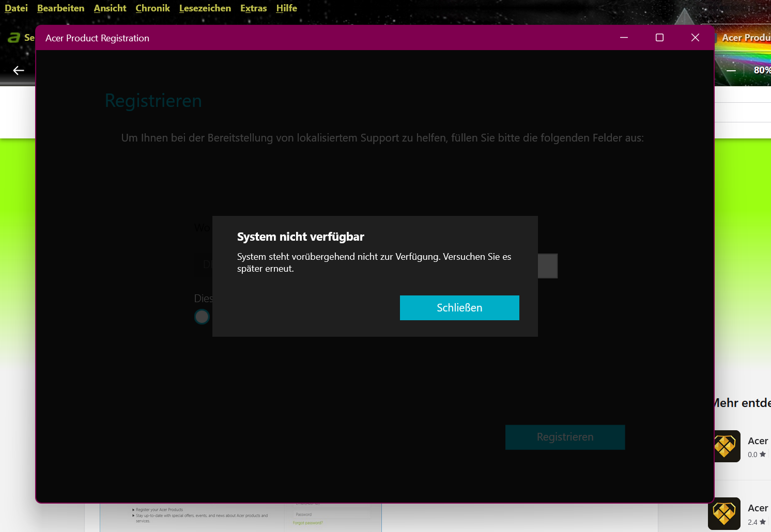Open the Bearbeiten menu
771x532 pixels.
(x=60, y=8)
